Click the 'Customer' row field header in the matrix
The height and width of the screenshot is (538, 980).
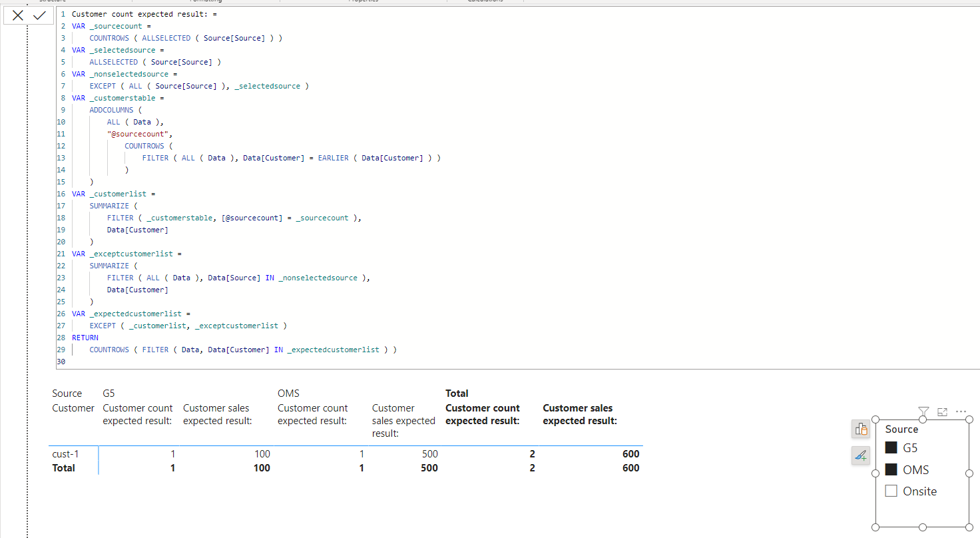tap(73, 408)
